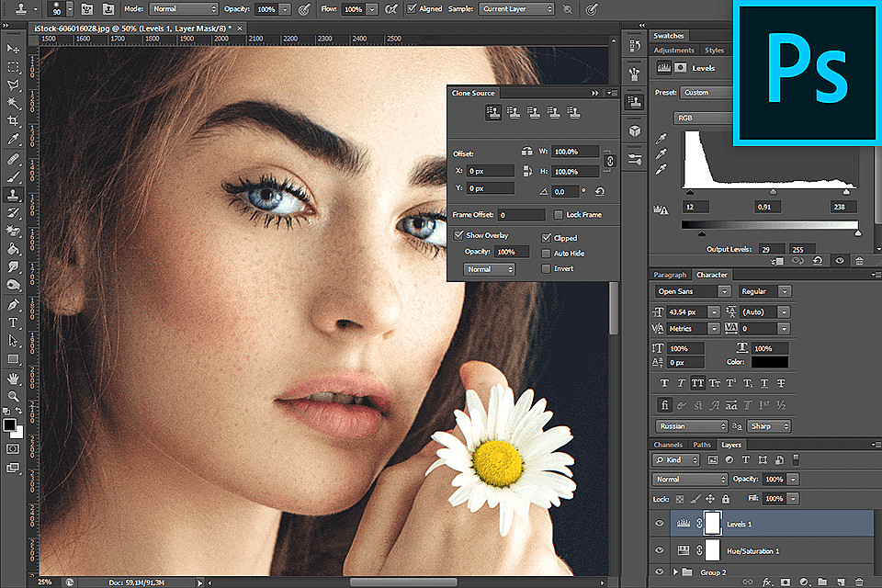Select the Pen tool
Image resolution: width=882 pixels, height=588 pixels.
[x=13, y=304]
